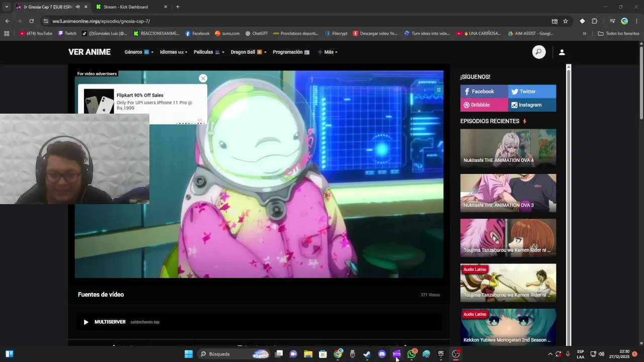Viewport: 644px width, 362px height.
Task: Expand the Idiomas dropdown menu
Action: 174,52
